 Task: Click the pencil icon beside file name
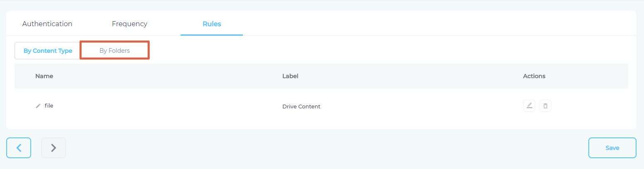coord(38,106)
